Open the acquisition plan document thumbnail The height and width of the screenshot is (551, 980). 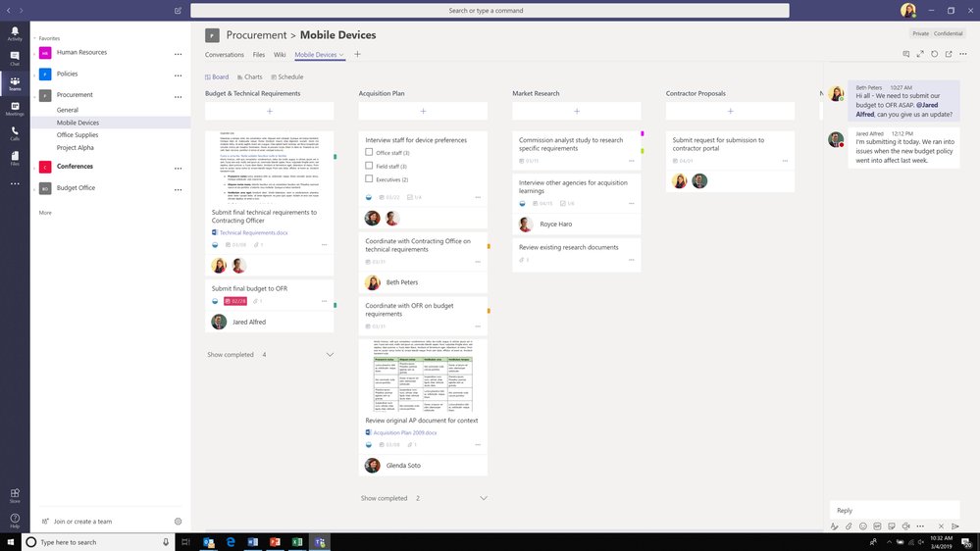click(x=423, y=376)
